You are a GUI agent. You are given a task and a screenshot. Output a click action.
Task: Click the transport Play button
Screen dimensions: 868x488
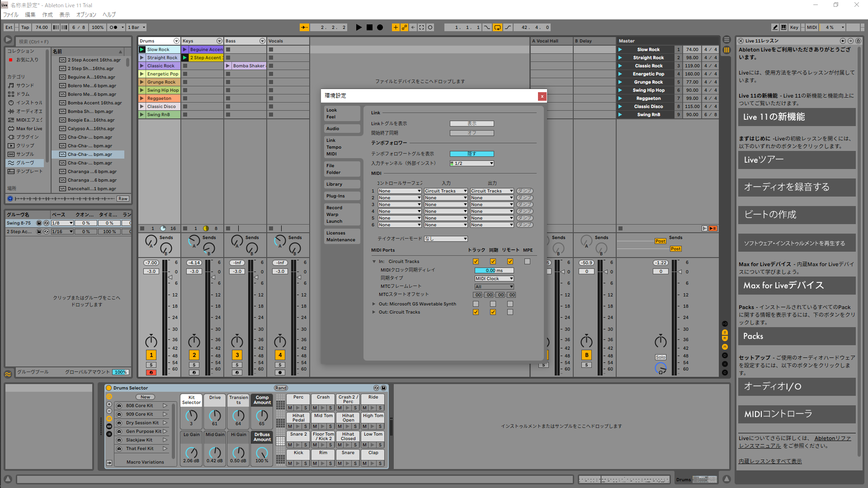tap(359, 28)
